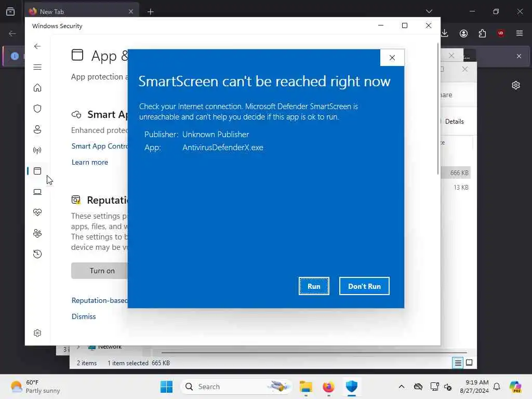Open Copilot preview taskbar icon
This screenshot has height=399, width=532.
click(x=515, y=387)
